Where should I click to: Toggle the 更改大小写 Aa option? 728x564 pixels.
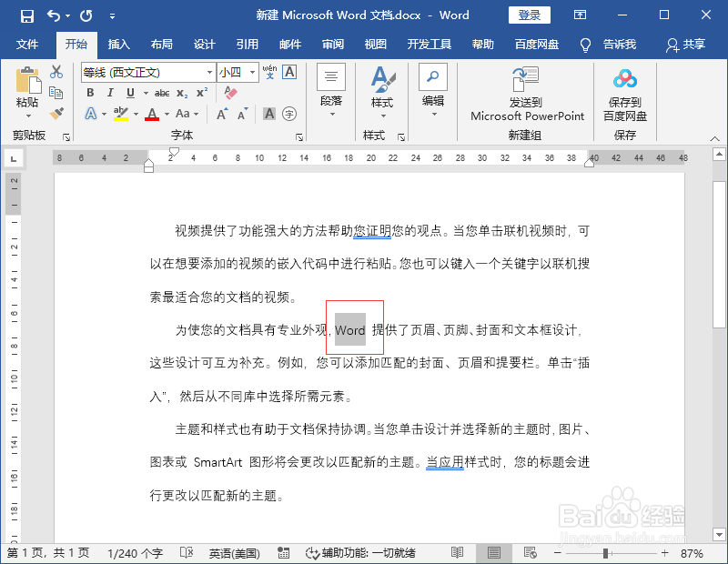(184, 114)
